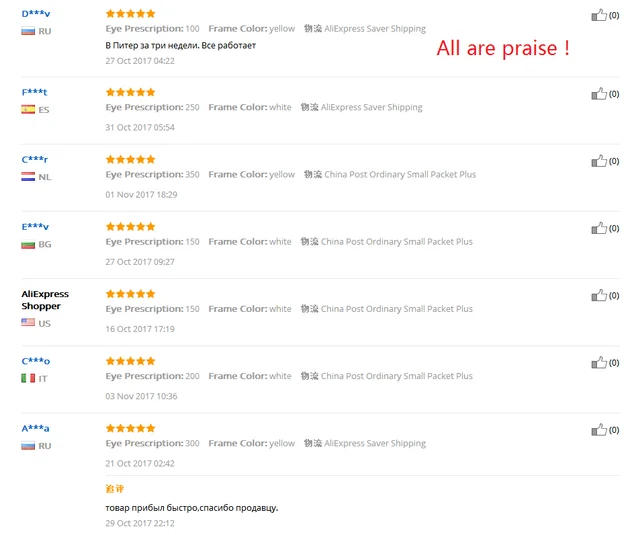This screenshot has height=535, width=640.
Task: Click the Italy flag under C***o
Action: [x=28, y=378]
